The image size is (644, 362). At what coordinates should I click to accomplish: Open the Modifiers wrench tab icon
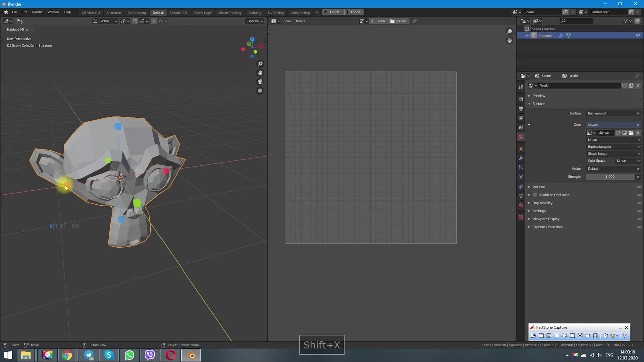[x=521, y=158]
